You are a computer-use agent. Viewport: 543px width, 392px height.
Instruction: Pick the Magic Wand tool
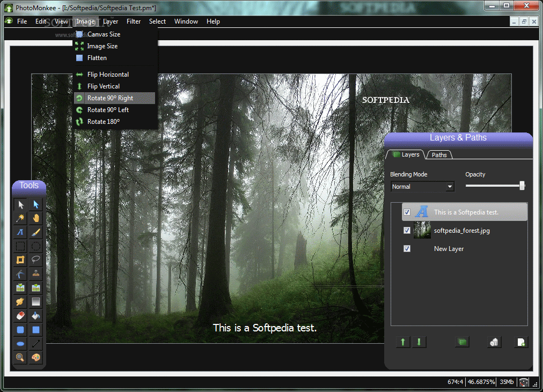click(x=20, y=218)
